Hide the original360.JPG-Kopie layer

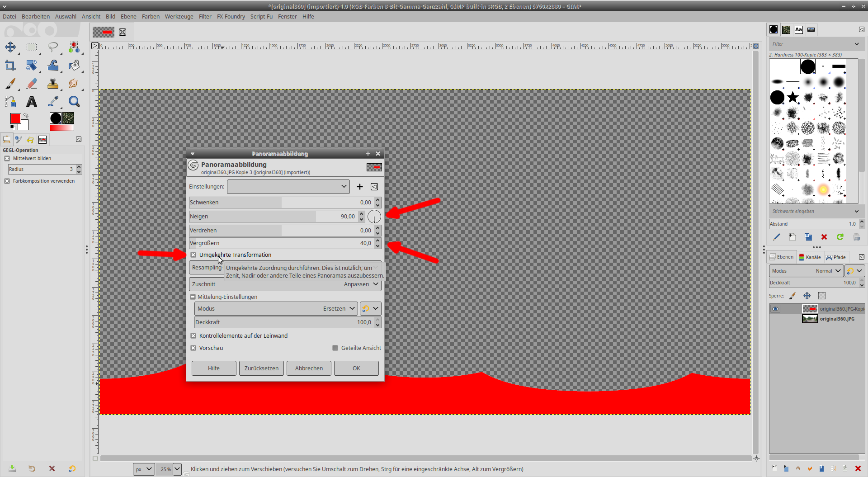click(x=775, y=309)
